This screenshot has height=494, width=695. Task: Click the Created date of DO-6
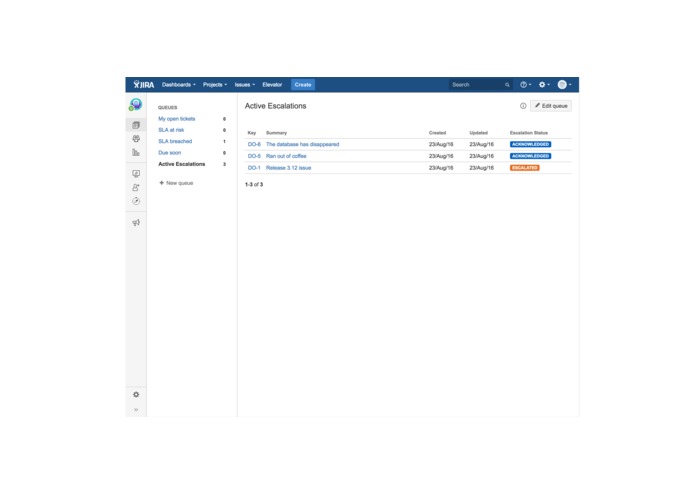[441, 144]
